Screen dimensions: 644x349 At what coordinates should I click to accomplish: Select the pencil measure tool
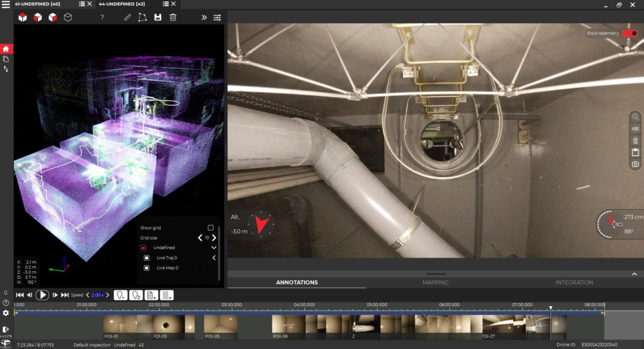pos(128,17)
